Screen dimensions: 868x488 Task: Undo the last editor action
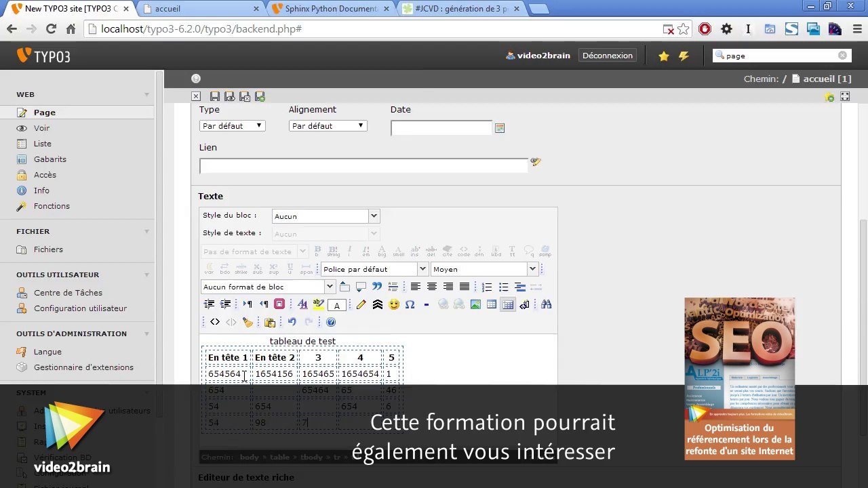(292, 322)
